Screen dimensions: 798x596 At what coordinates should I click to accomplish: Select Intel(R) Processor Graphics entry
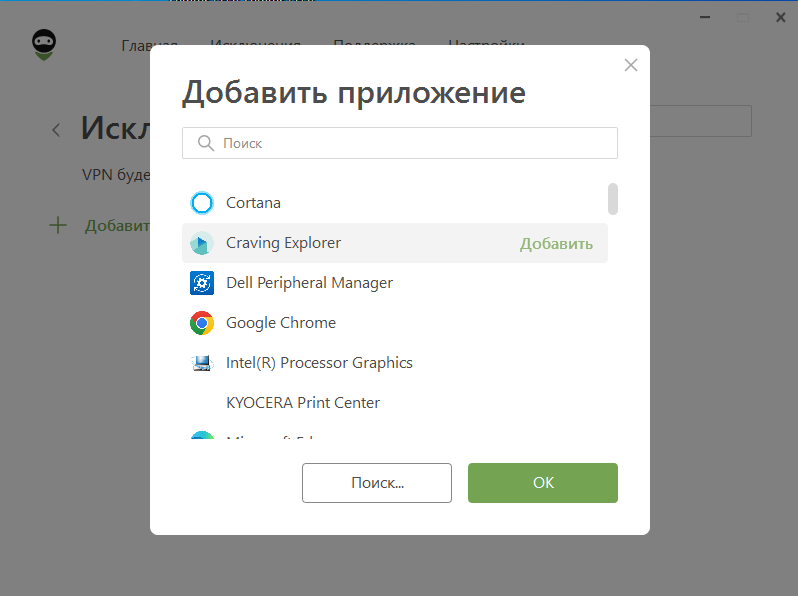click(395, 363)
